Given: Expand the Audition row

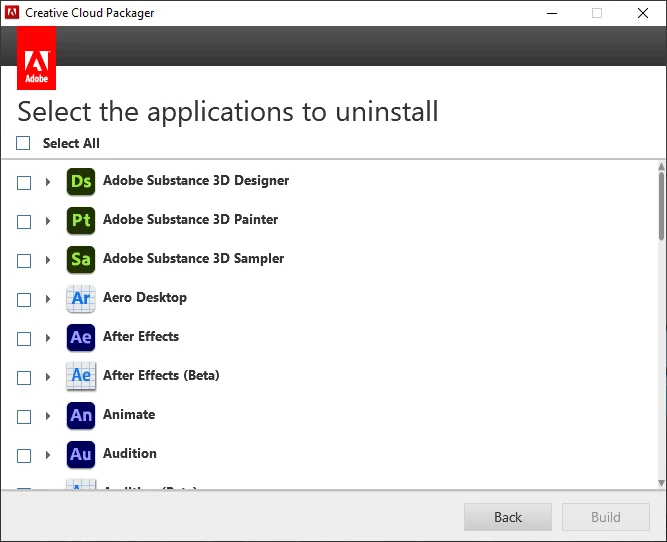Looking at the screenshot, I should coord(48,455).
